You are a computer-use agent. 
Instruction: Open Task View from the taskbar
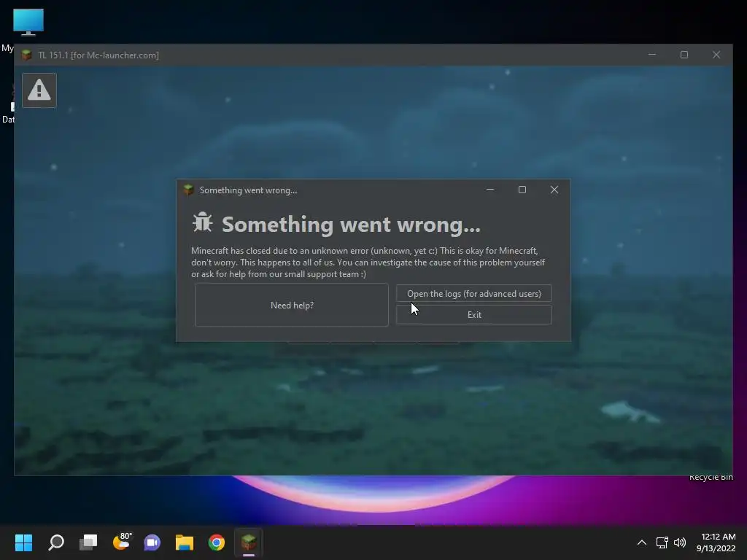(x=88, y=542)
